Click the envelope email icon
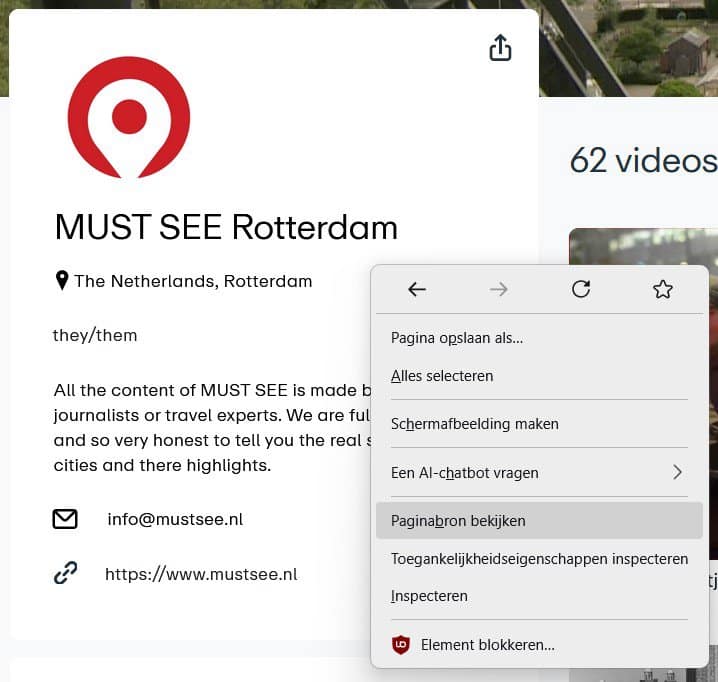This screenshot has width=718, height=682. point(65,519)
